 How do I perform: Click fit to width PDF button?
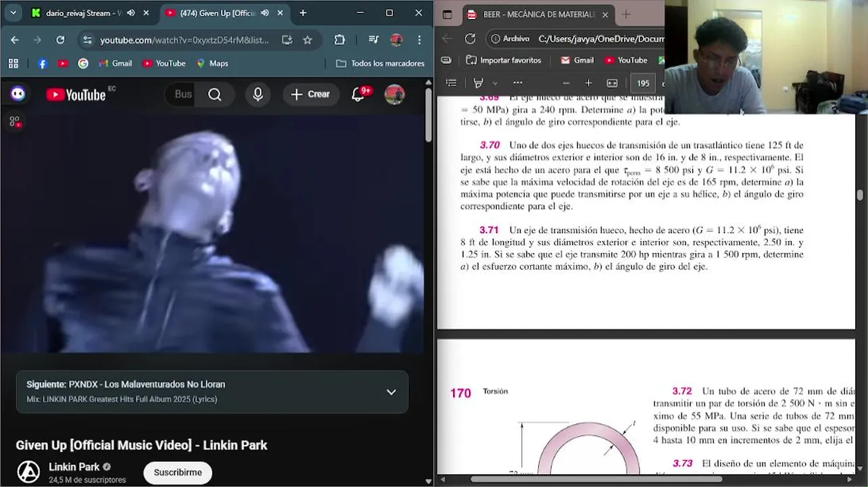[612, 83]
